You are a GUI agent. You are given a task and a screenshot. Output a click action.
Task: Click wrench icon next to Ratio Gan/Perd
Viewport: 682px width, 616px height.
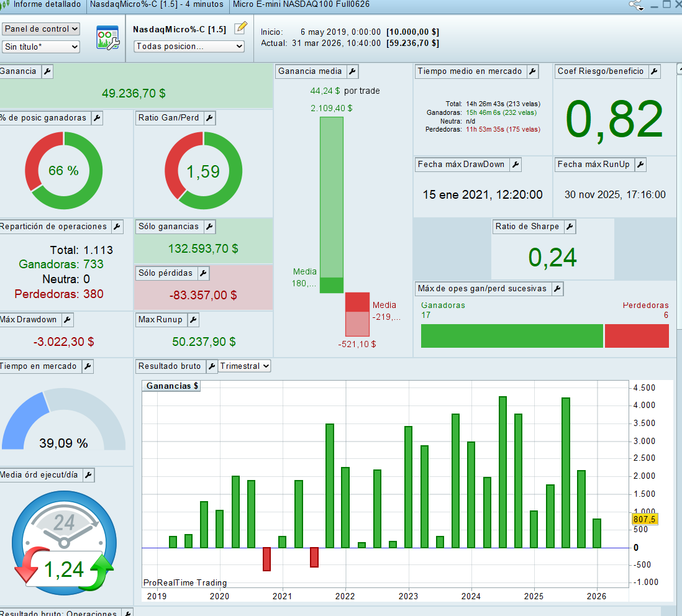click(x=209, y=118)
